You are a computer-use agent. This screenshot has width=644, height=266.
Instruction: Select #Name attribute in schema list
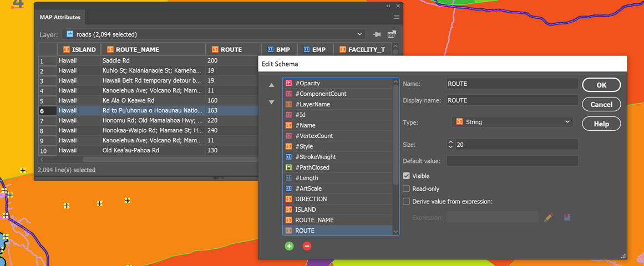pyautogui.click(x=338, y=125)
